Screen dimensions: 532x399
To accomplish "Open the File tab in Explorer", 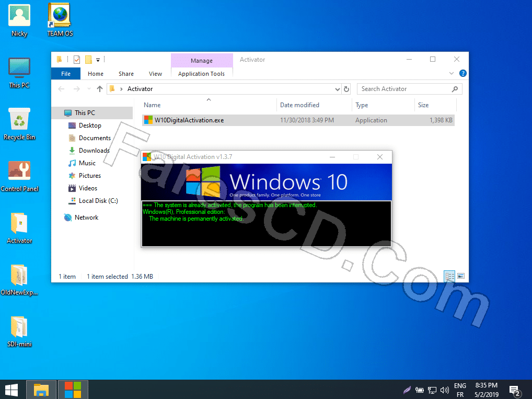I will click(66, 74).
